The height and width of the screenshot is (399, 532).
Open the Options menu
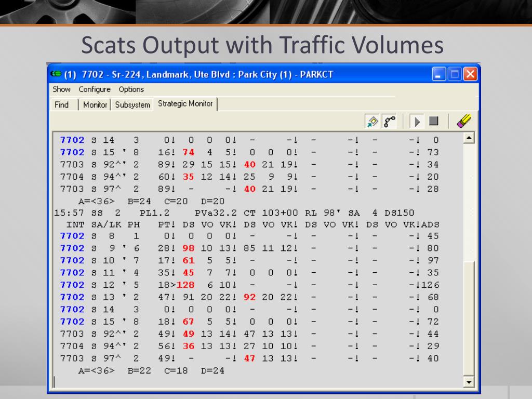(x=131, y=89)
